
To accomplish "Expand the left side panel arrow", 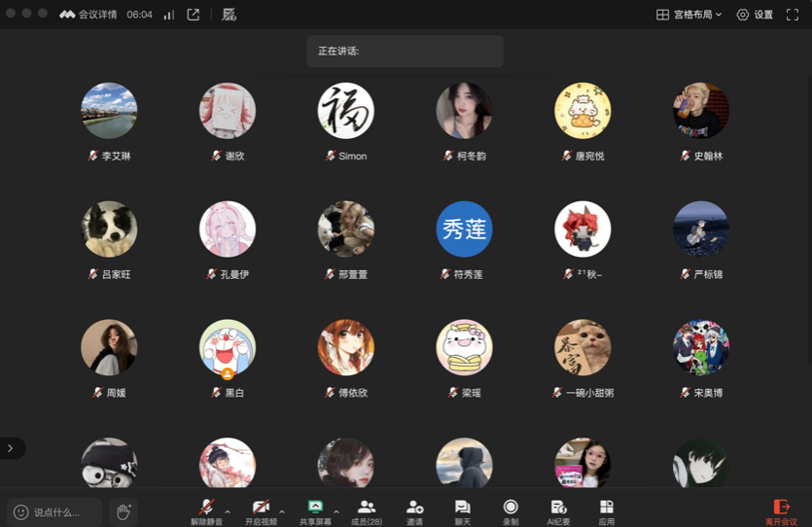I will coord(11,448).
